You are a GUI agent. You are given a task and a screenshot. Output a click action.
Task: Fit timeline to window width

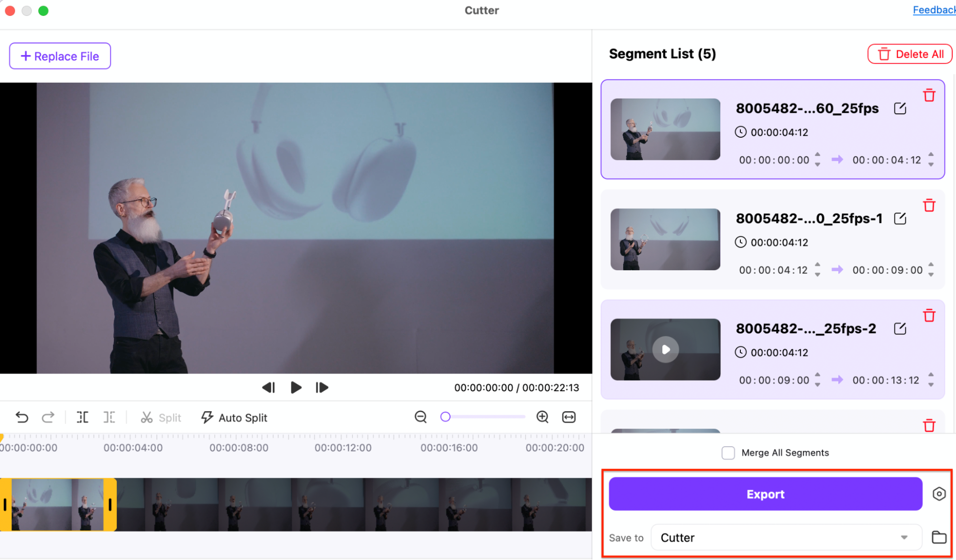click(569, 417)
